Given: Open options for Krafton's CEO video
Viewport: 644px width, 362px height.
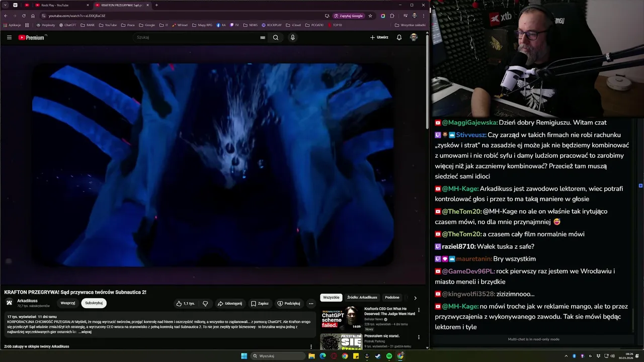Looking at the screenshot, I should click(419, 310).
